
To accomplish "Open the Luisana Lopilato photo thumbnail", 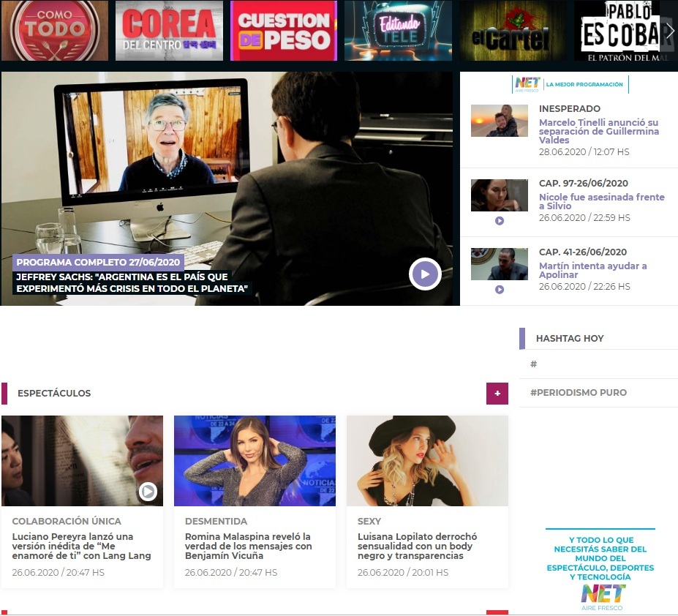I will coord(427,461).
